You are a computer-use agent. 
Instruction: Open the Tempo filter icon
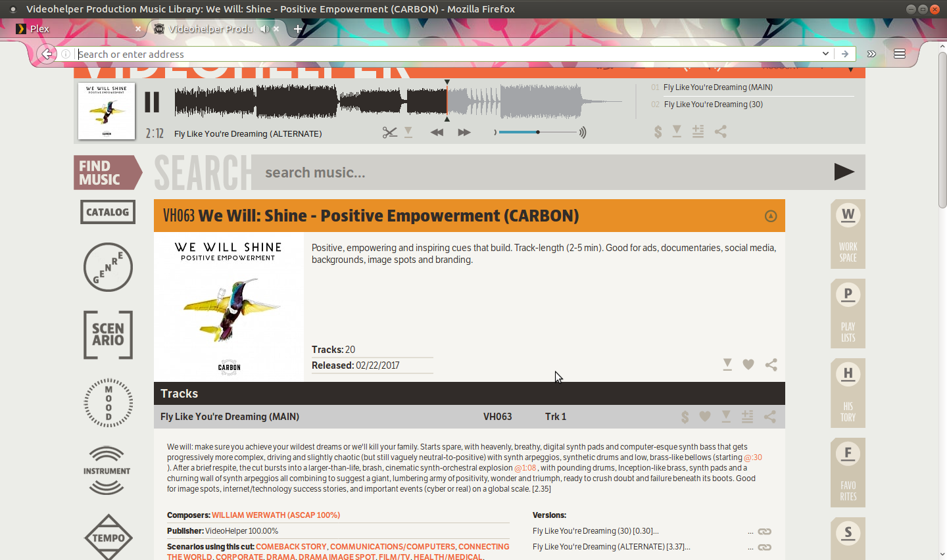109,537
